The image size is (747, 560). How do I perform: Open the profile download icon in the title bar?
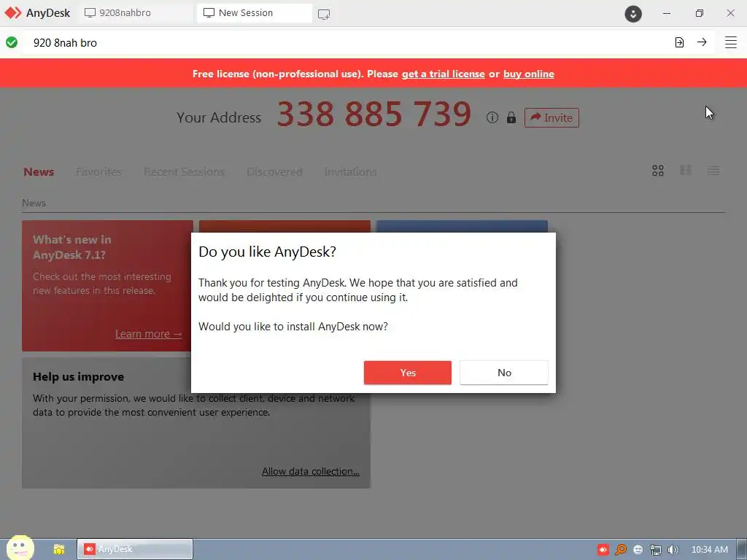pyautogui.click(x=633, y=13)
